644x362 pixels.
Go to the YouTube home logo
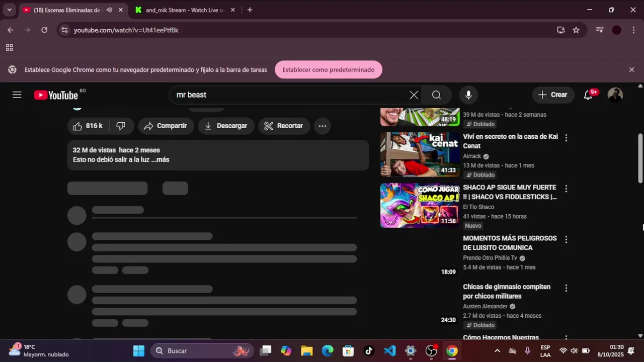pyautogui.click(x=56, y=95)
